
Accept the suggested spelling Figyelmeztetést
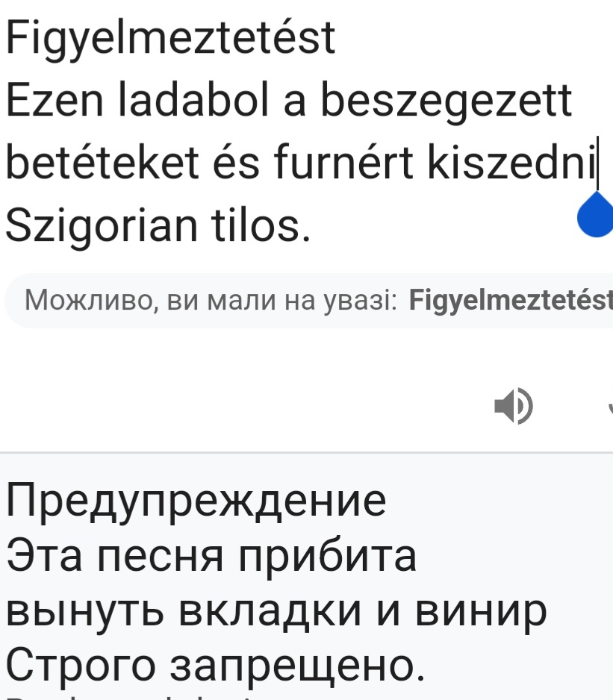coord(511,299)
